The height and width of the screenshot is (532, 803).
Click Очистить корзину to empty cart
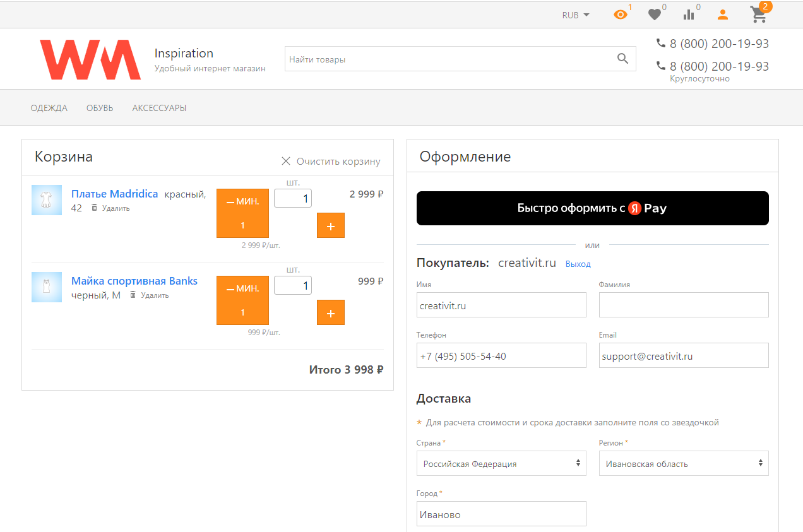coord(331,162)
